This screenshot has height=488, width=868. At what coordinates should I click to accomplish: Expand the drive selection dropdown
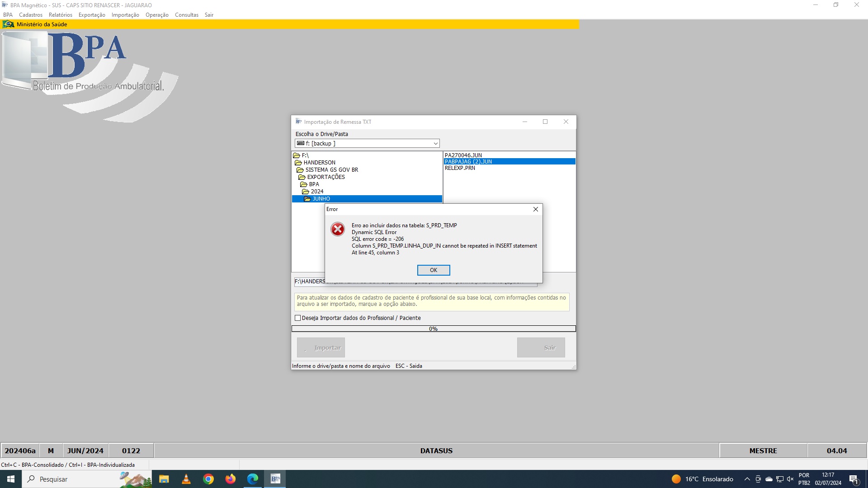coord(435,144)
